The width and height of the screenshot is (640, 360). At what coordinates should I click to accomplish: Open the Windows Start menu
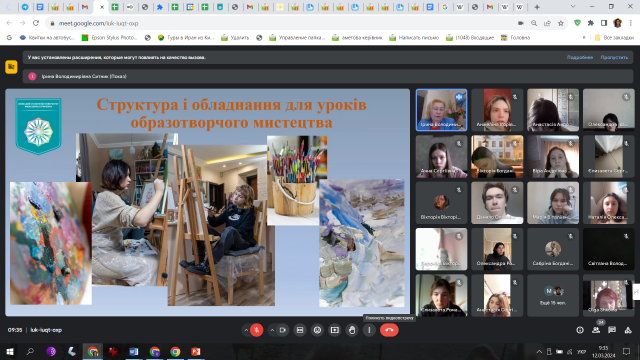pyautogui.click(x=10, y=351)
